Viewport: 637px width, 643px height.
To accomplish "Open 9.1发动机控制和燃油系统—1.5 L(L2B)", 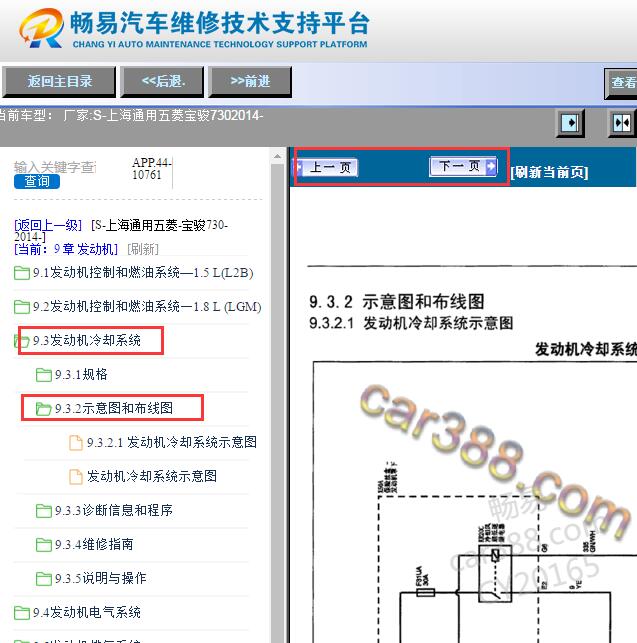I will pos(143,273).
